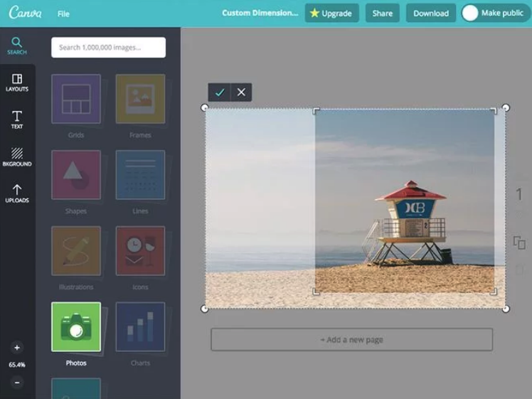Screen dimensions: 532x399
Task: Open the Icons category
Action: tap(140, 251)
